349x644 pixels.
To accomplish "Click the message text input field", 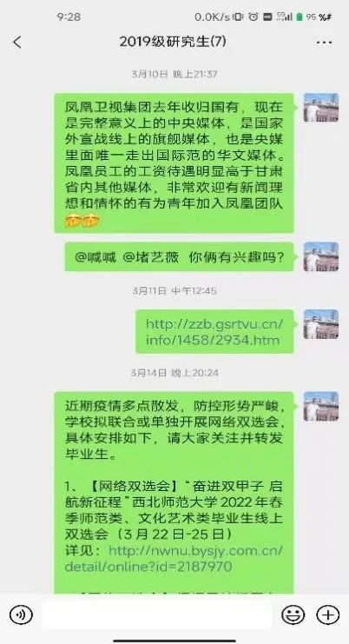I will click(156, 614).
